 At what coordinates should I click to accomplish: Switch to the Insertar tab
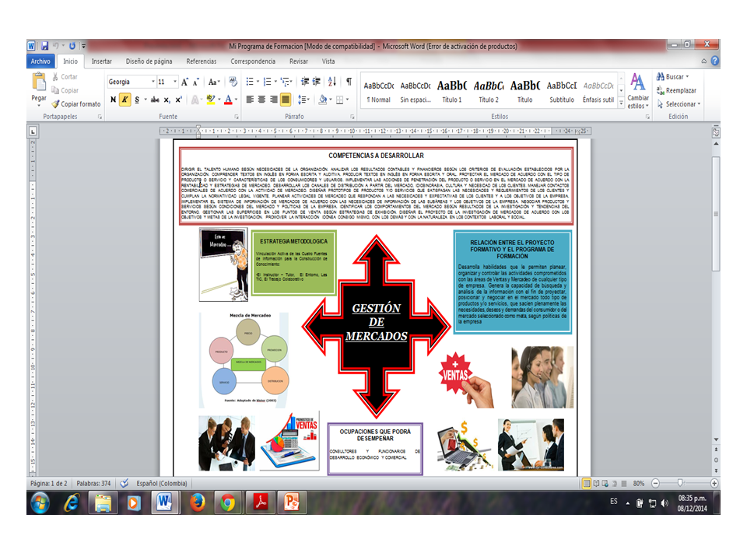[101, 61]
